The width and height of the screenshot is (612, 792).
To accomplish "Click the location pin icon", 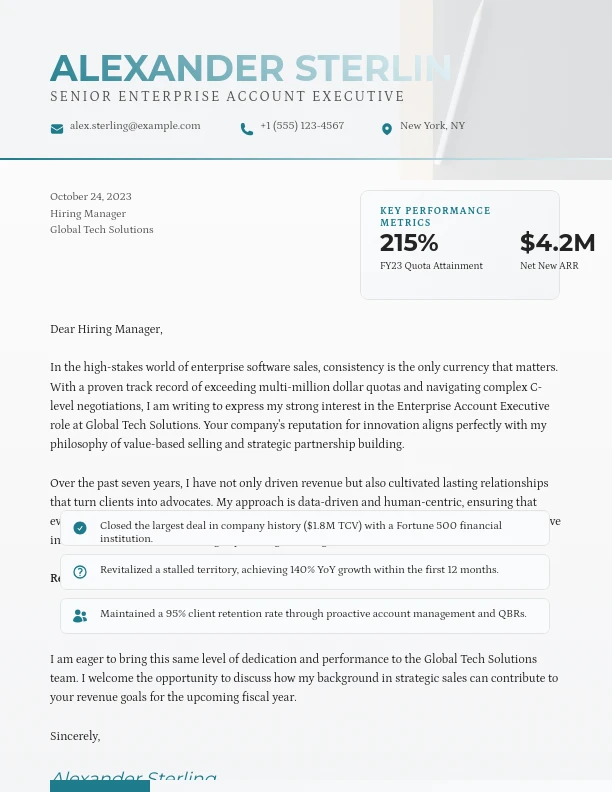I will point(387,128).
